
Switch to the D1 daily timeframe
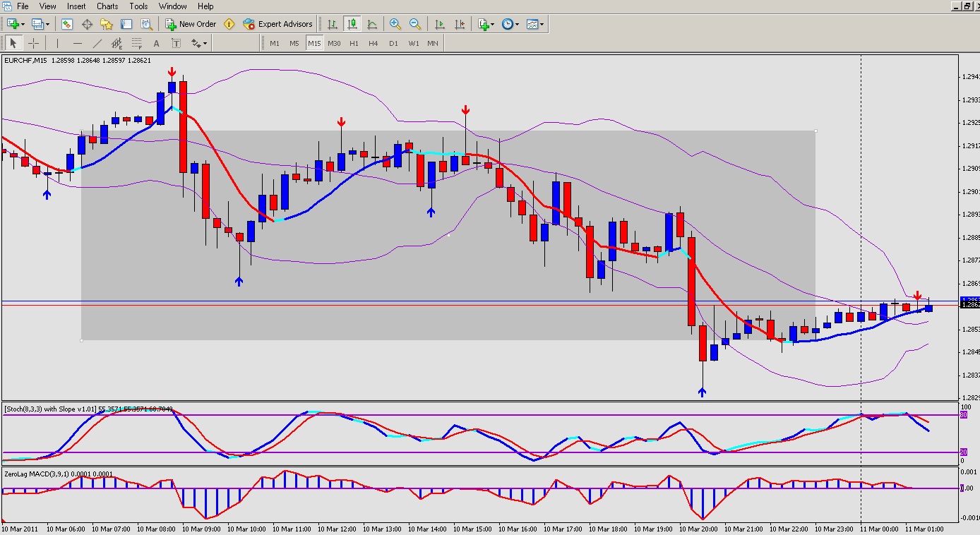tap(394, 43)
